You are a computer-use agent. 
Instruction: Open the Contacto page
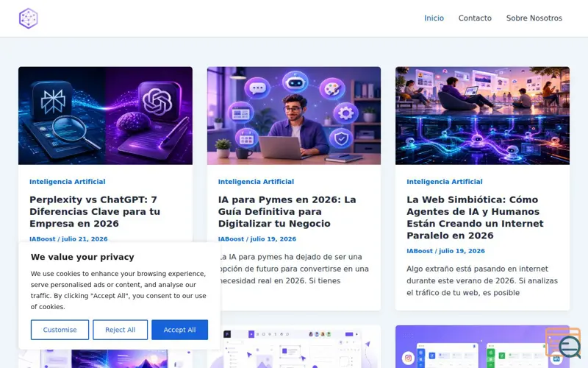pyautogui.click(x=475, y=18)
